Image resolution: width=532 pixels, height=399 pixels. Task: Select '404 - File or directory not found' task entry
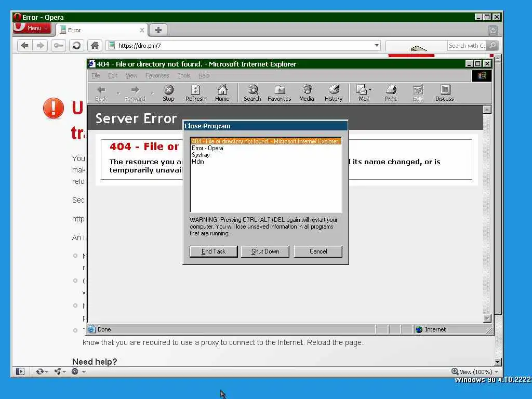(x=265, y=141)
